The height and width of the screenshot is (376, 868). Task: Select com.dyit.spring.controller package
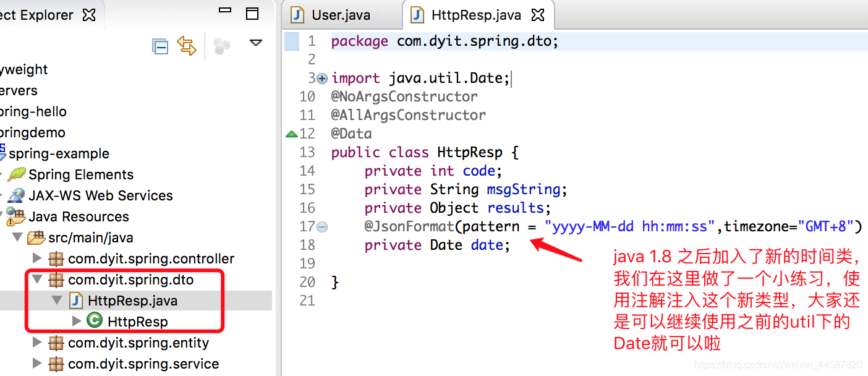pos(151,258)
